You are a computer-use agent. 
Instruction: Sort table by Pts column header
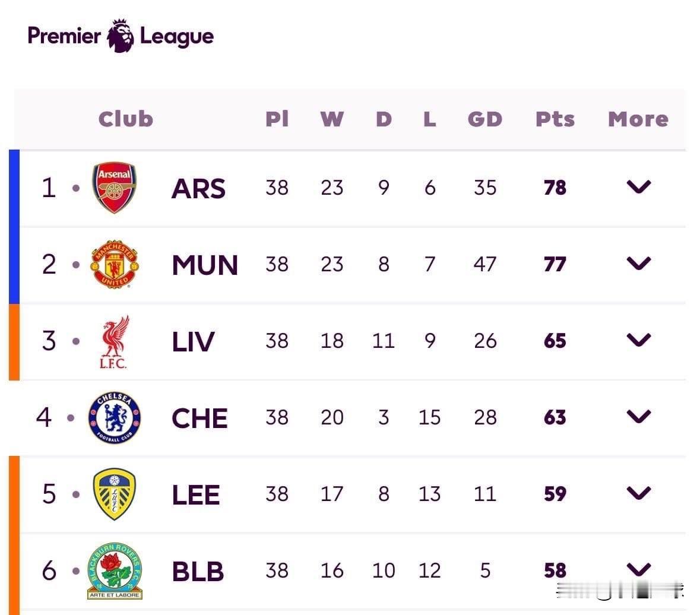click(x=555, y=119)
